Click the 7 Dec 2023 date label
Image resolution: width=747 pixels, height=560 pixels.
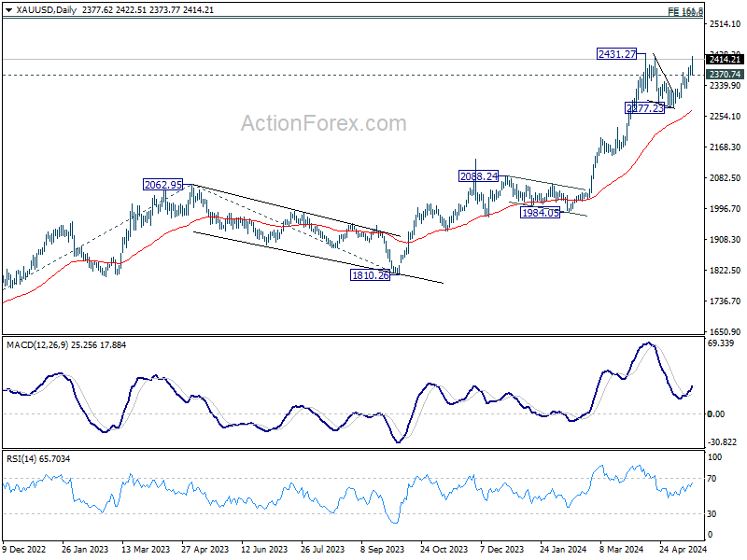click(x=501, y=549)
